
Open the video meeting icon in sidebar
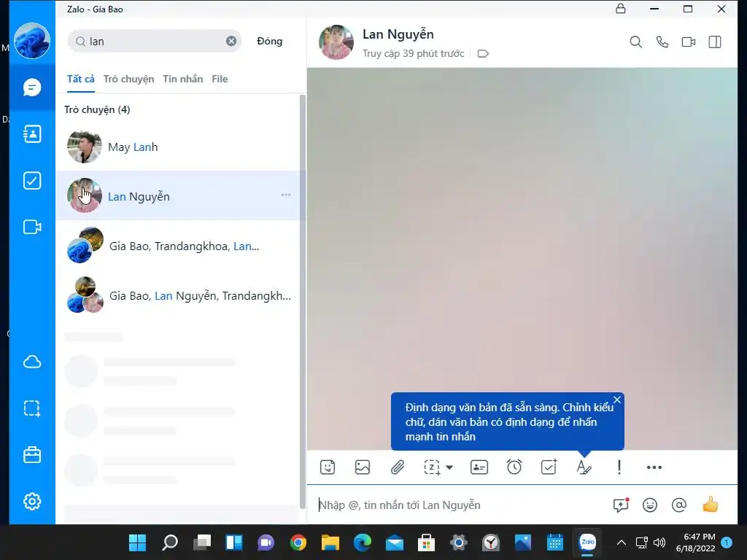32,227
